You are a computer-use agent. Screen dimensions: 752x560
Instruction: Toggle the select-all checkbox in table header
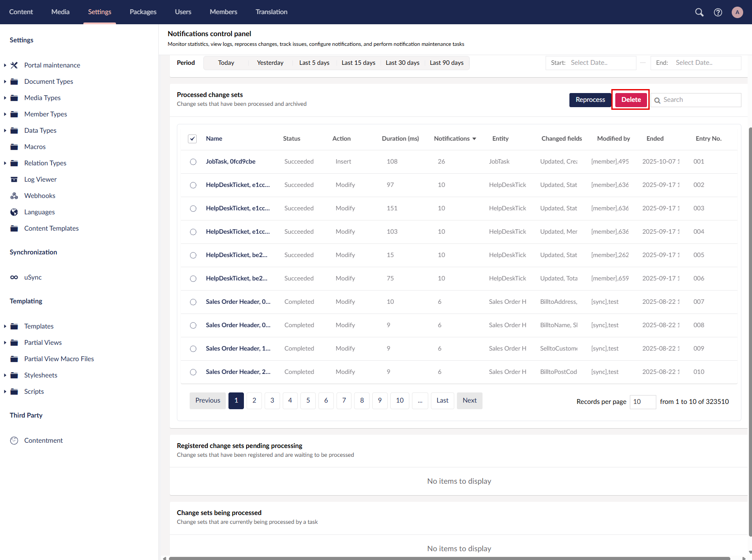(192, 139)
